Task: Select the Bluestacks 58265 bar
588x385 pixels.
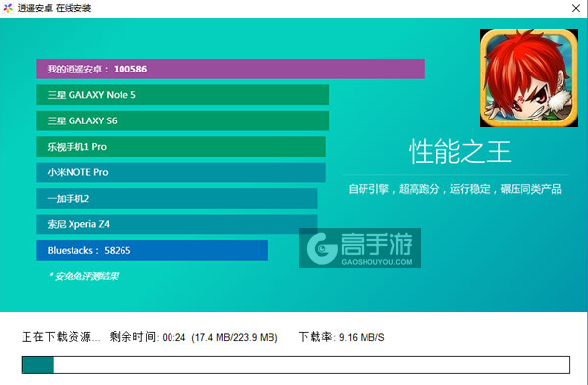Action: tap(152, 250)
